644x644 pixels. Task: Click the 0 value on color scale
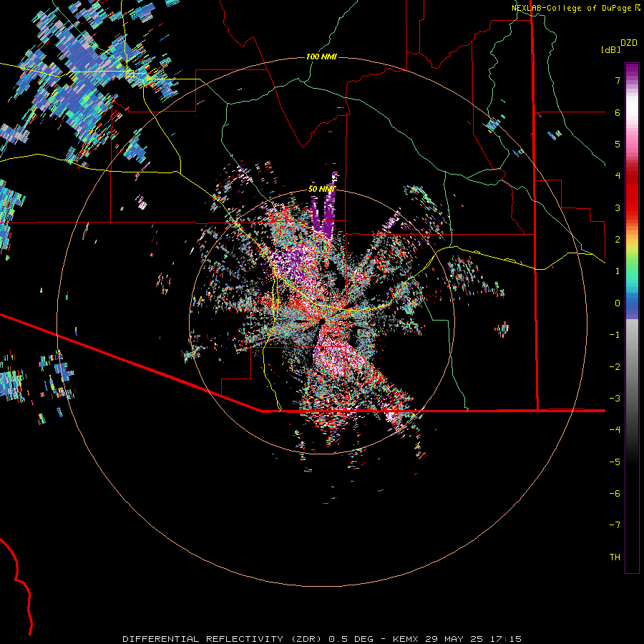pyautogui.click(x=618, y=303)
